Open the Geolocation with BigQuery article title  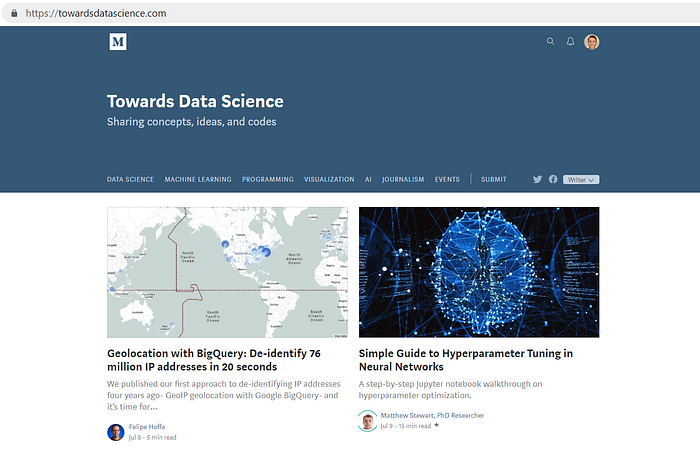tap(214, 360)
